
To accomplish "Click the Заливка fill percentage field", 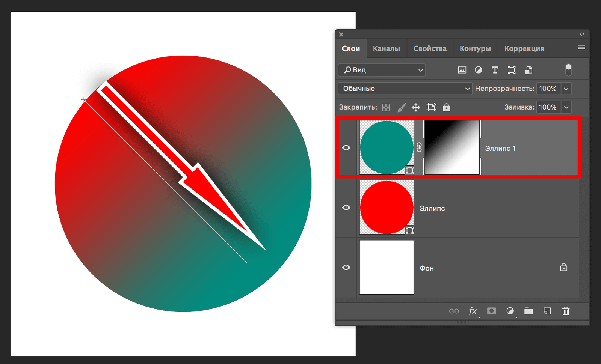I will 548,107.
